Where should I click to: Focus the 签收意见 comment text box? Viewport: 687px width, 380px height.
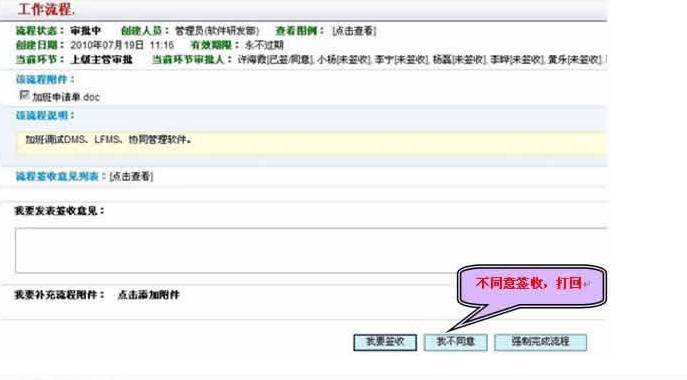pos(311,250)
